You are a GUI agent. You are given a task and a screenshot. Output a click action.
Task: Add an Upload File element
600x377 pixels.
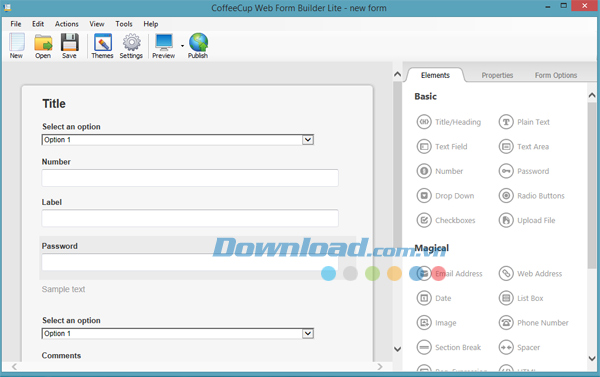tap(527, 220)
